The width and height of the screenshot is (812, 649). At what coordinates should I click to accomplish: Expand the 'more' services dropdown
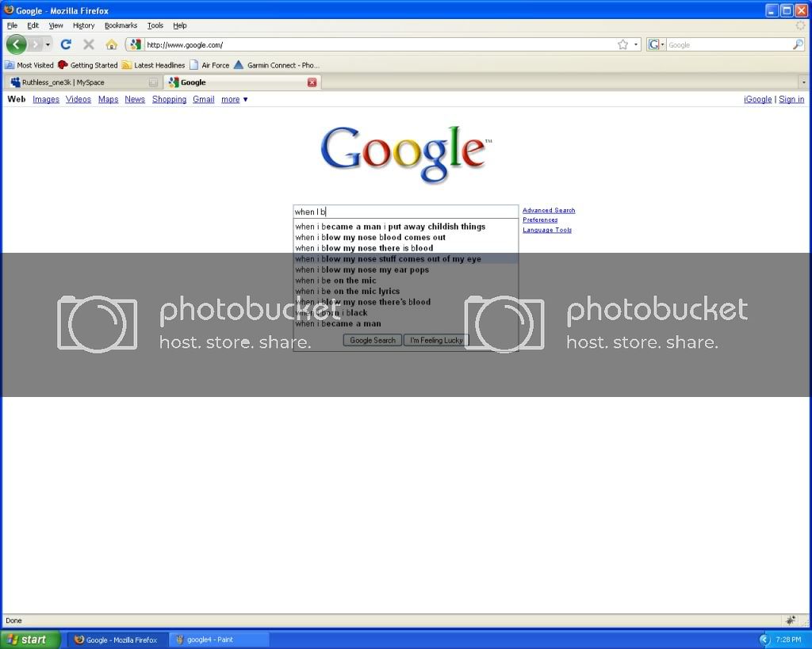[234, 99]
